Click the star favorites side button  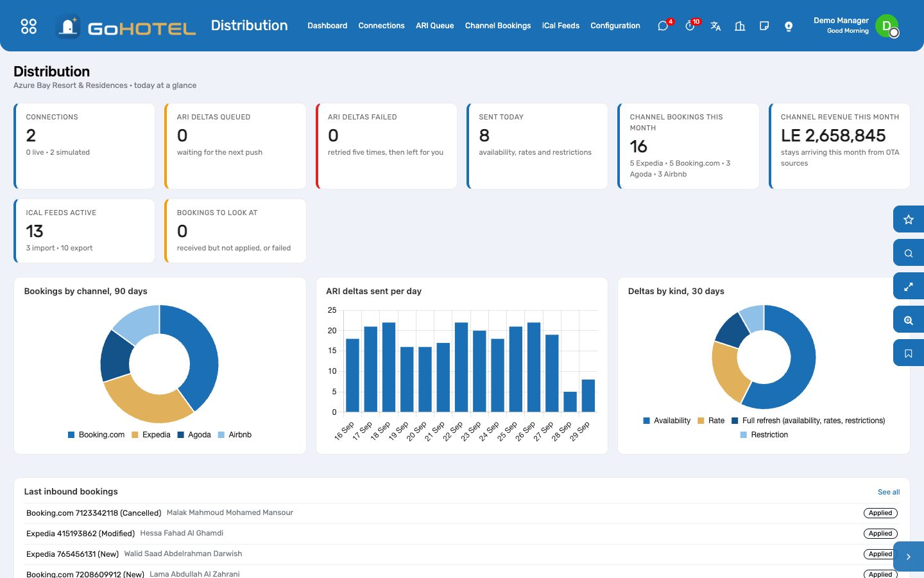[x=909, y=220]
